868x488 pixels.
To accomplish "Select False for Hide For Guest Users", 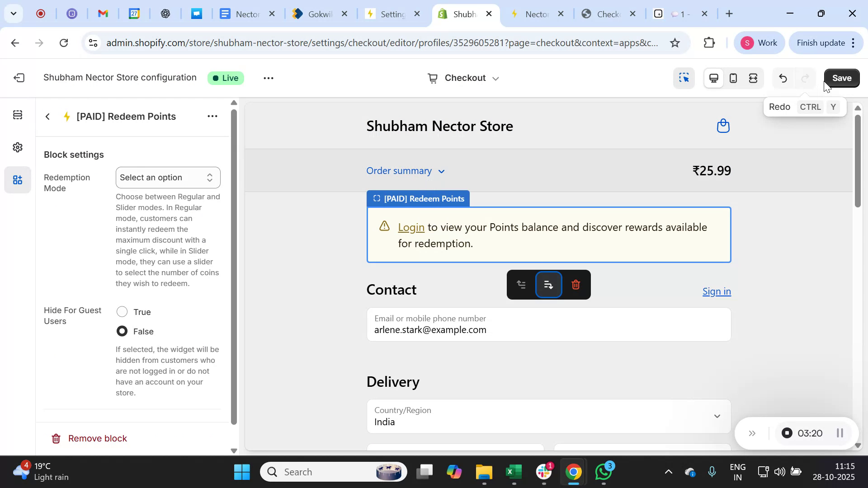I will coord(122,331).
